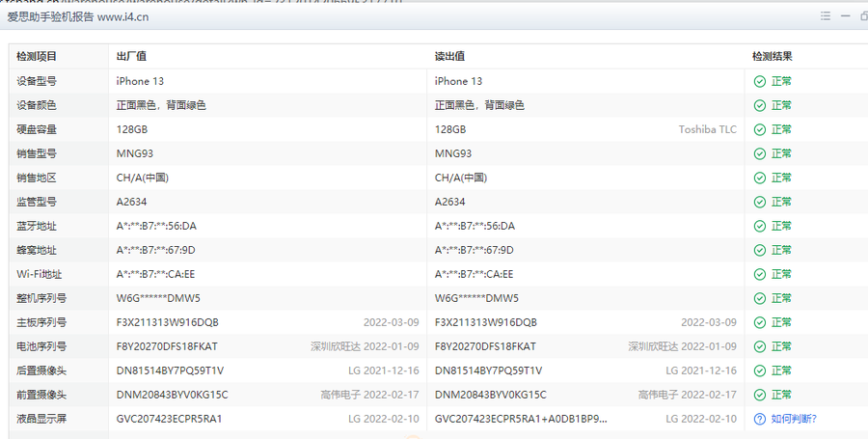Click LG 2021-12-16 in the 出厂值 column

(384, 370)
